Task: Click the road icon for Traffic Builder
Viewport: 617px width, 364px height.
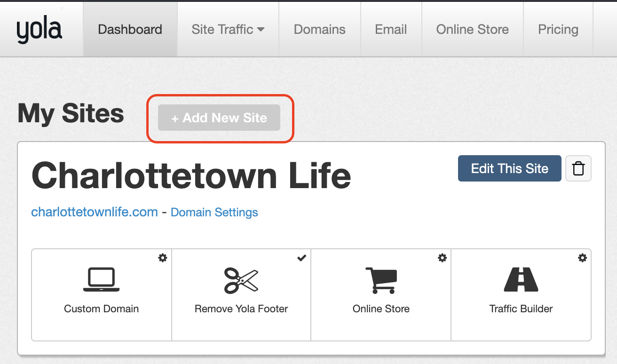Action: point(521,280)
